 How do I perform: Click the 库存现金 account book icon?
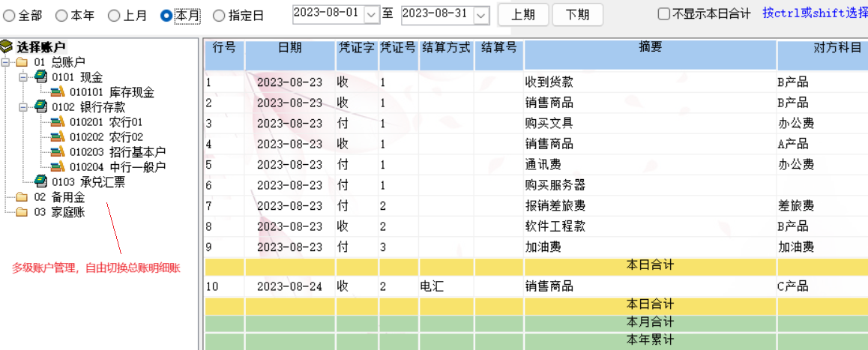pyautogui.click(x=58, y=92)
